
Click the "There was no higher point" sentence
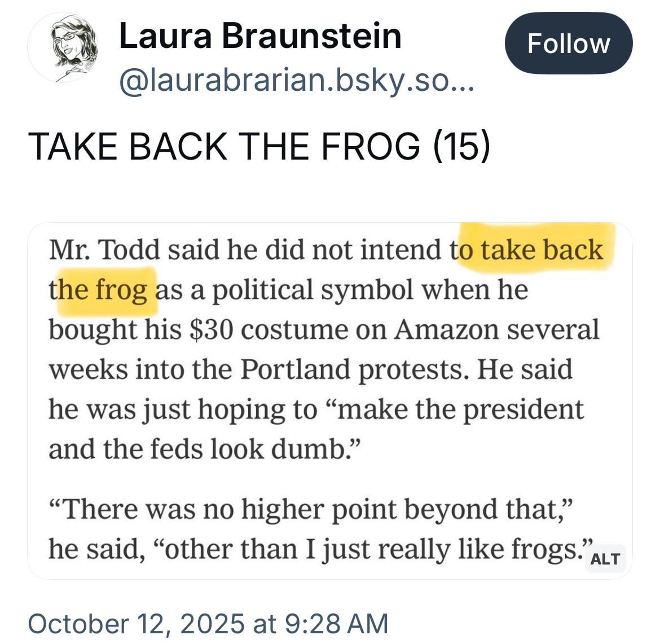pos(226,509)
